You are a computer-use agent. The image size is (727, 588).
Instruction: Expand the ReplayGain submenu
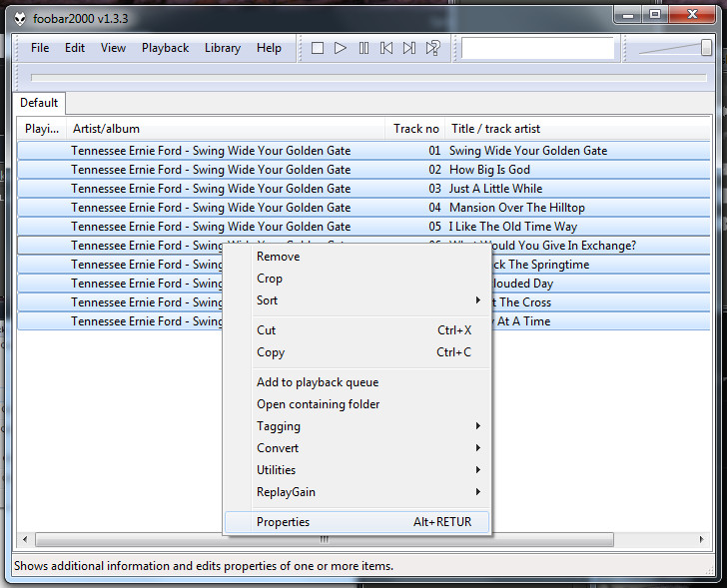pos(358,491)
